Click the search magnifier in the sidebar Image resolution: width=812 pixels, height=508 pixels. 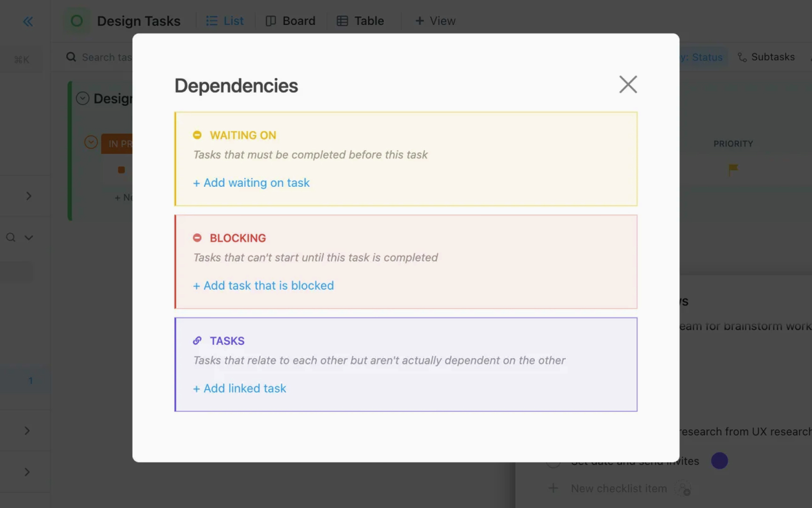10,238
